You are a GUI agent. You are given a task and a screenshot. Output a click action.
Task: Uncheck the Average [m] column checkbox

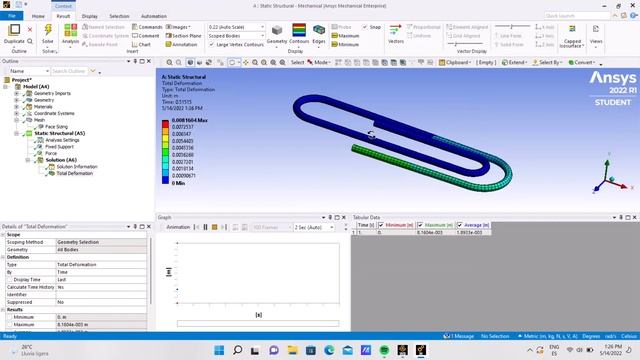coord(460,225)
